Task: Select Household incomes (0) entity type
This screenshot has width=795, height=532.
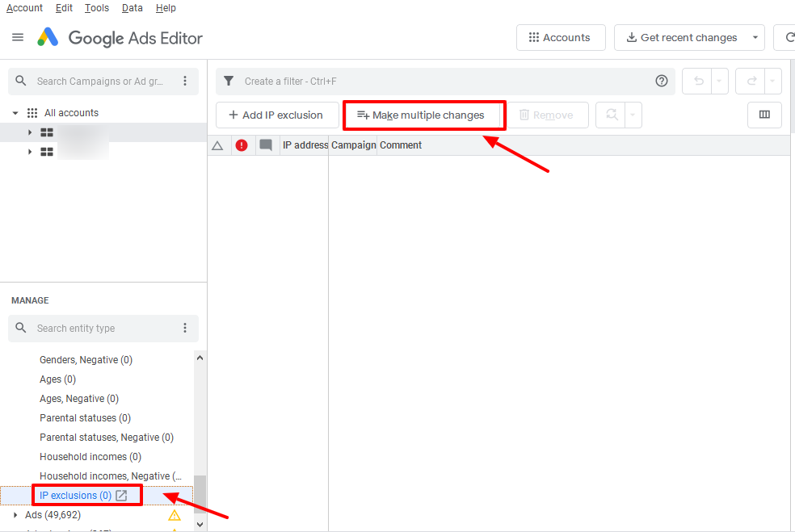Action: 90,457
